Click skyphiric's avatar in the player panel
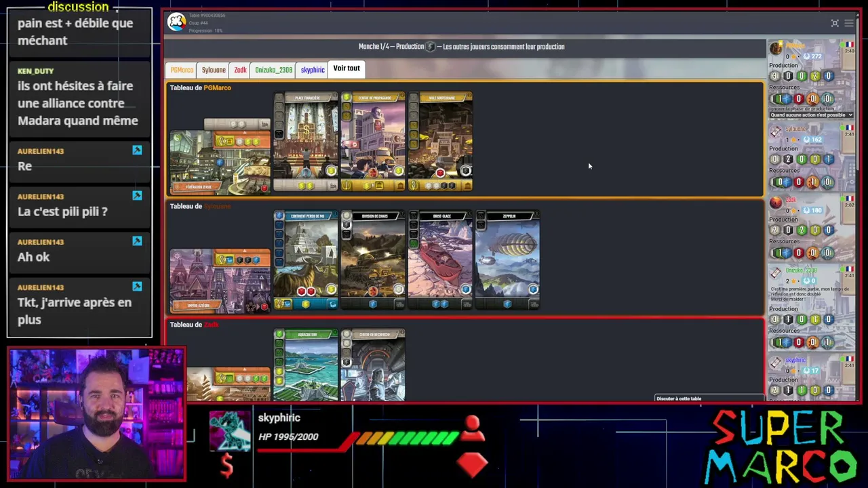The height and width of the screenshot is (488, 868). tap(776, 363)
